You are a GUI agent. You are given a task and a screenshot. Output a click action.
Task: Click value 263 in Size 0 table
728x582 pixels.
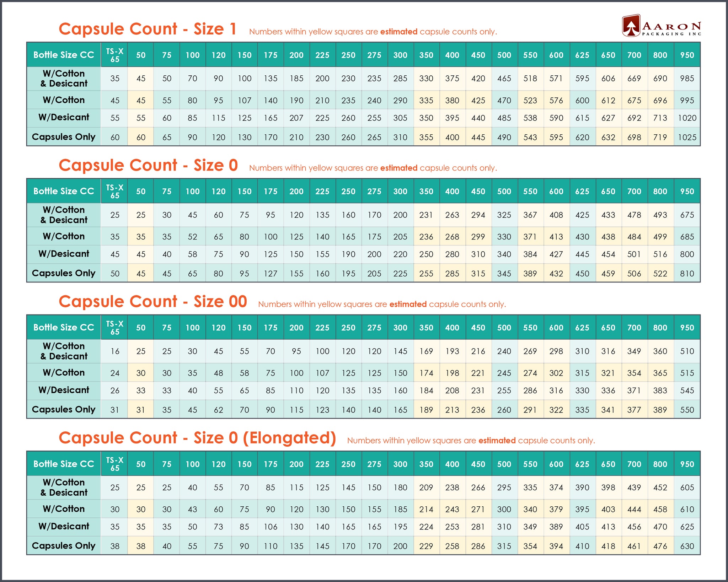(452, 215)
